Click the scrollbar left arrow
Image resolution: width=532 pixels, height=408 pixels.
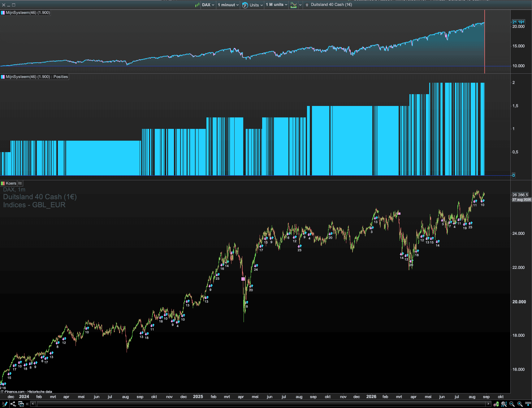coord(33,404)
